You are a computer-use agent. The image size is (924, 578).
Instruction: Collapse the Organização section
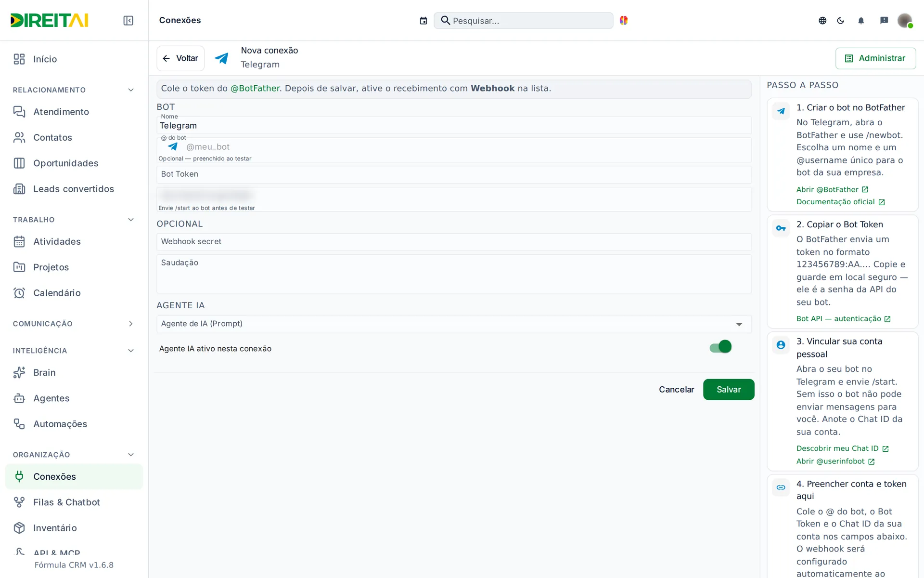(x=131, y=455)
